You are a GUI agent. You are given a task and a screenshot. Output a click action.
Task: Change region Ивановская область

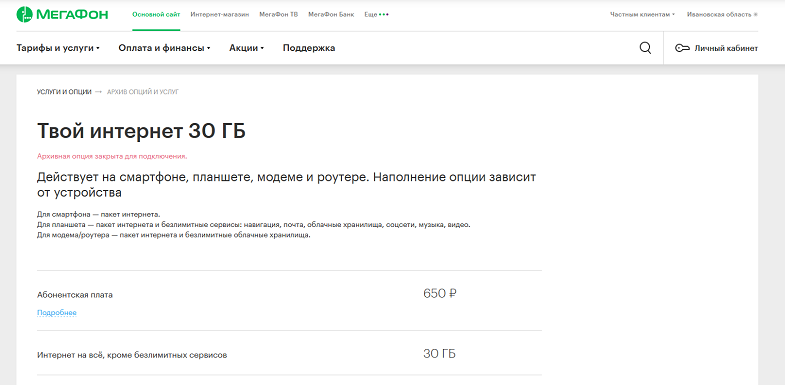pyautogui.click(x=722, y=15)
